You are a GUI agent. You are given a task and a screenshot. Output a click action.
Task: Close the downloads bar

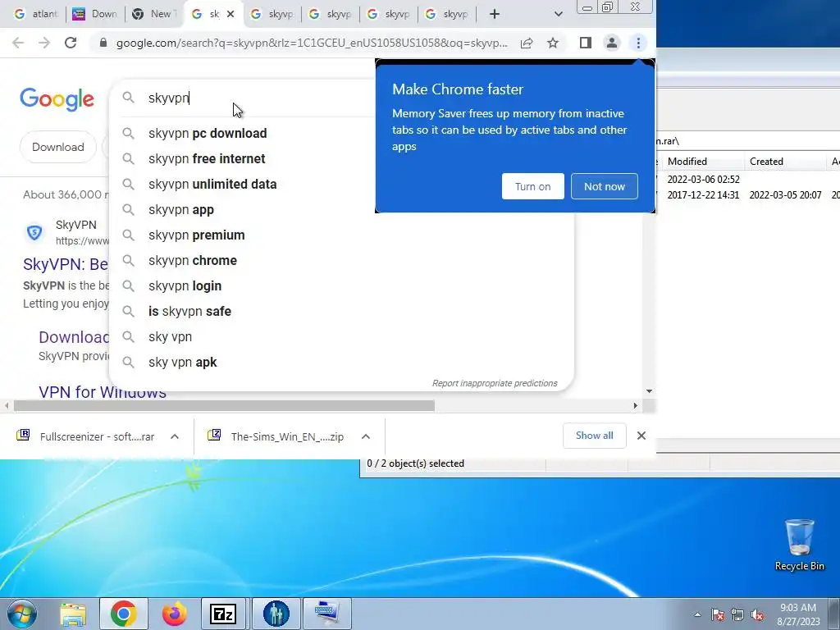(641, 436)
